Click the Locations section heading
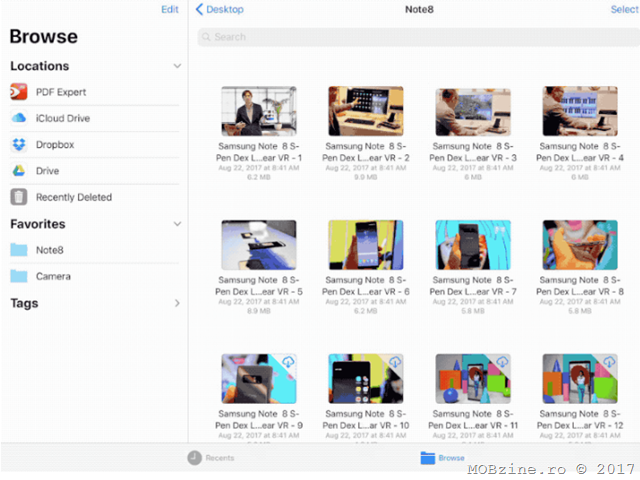 coord(40,66)
